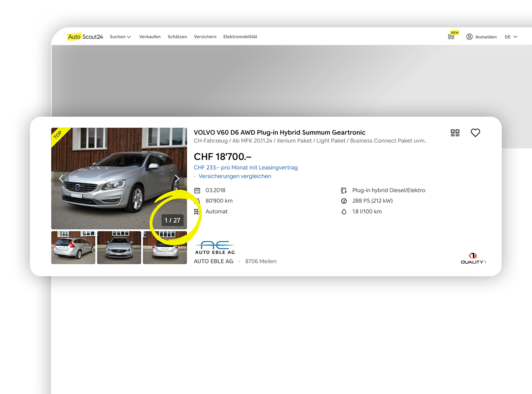Expand the DE language selector
Screen dimensions: 532x394
click(511, 37)
